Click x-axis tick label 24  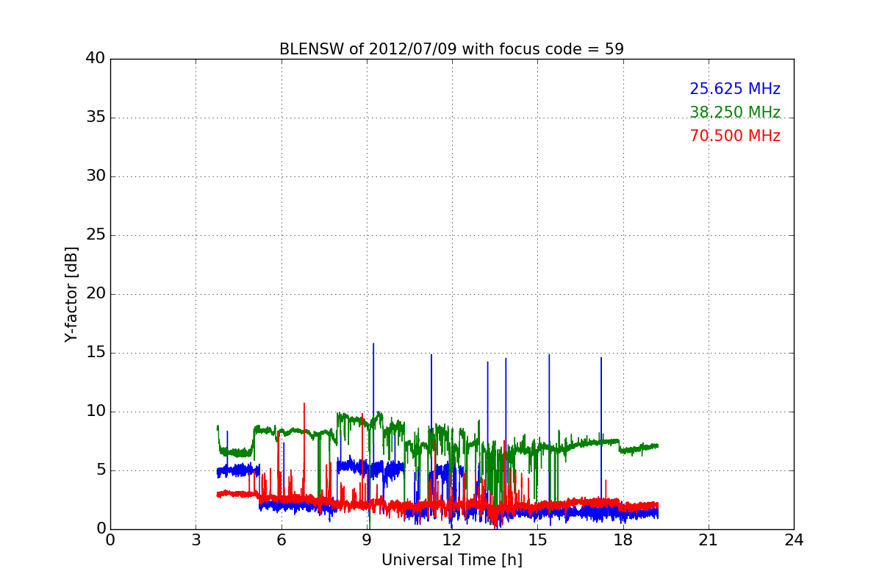tap(794, 539)
